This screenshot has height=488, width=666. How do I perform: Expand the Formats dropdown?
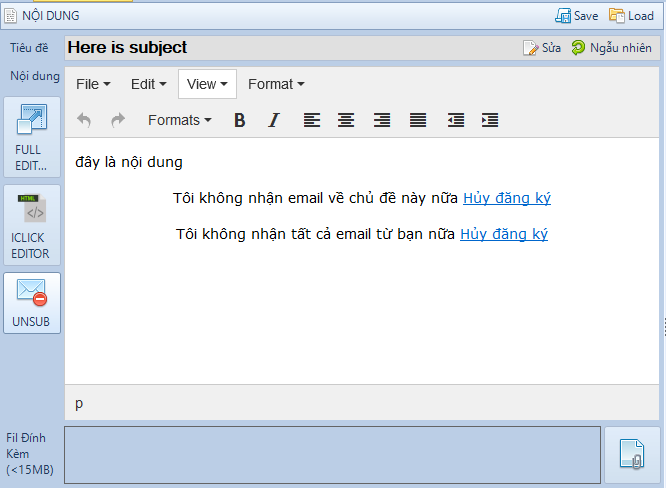(180, 120)
